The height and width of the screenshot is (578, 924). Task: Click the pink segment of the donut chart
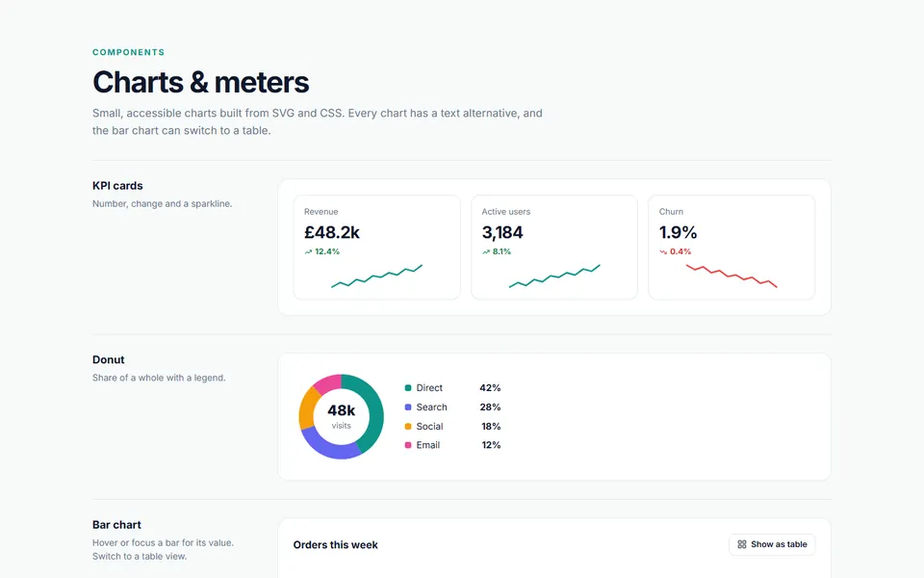click(x=329, y=383)
